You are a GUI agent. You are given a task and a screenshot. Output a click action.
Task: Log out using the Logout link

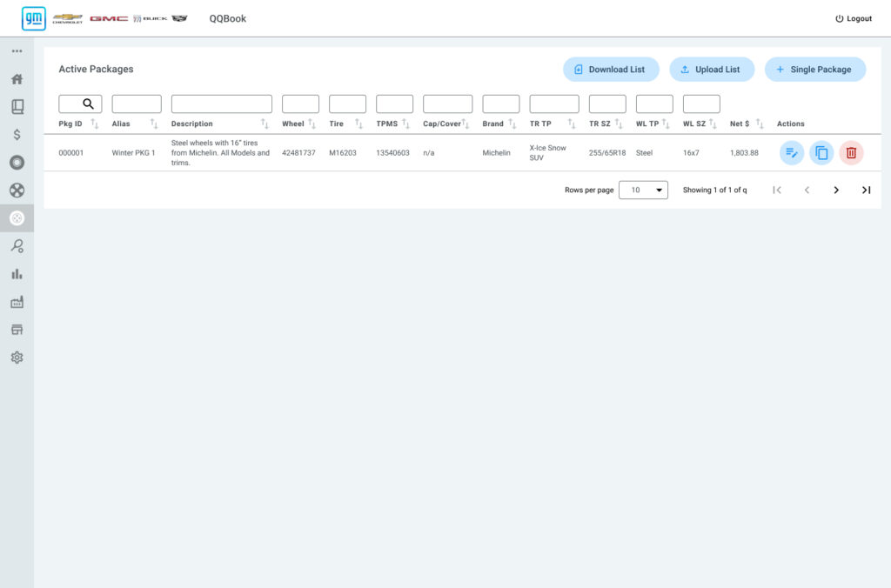[853, 18]
